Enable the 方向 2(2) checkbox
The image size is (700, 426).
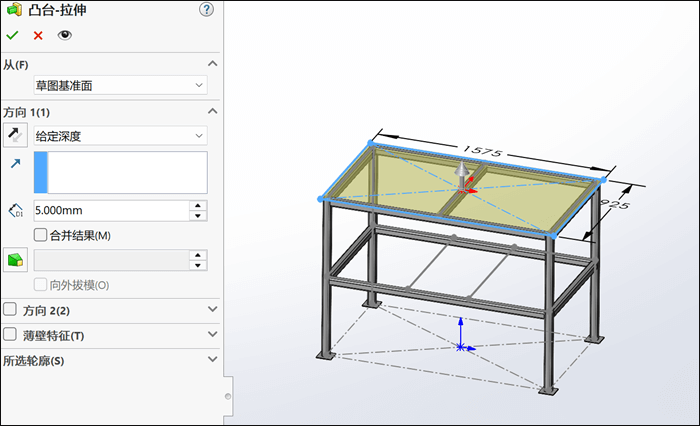click(x=10, y=309)
